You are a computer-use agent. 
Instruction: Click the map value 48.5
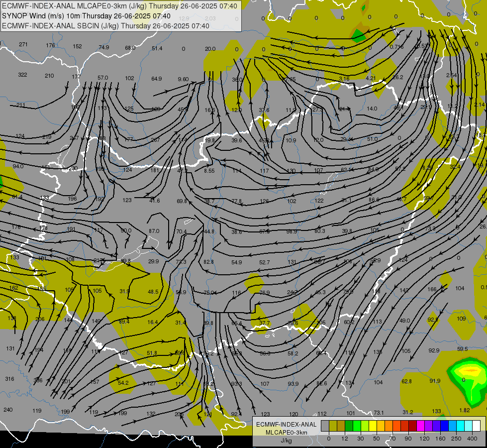[x=153, y=292]
